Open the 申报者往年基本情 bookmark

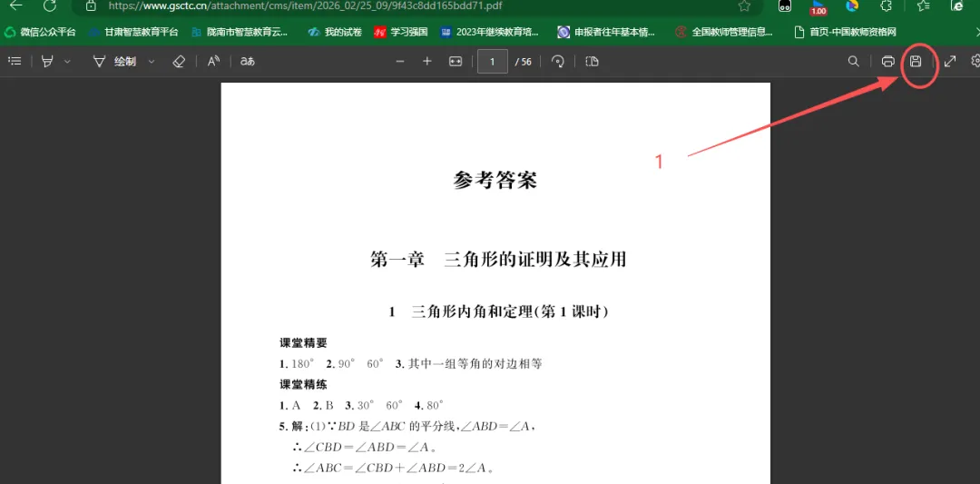(x=607, y=32)
